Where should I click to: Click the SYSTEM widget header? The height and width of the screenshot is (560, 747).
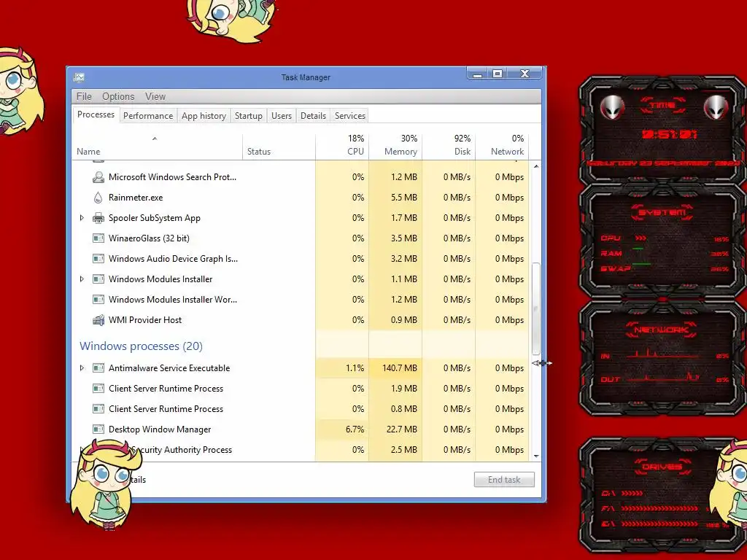[x=662, y=212]
